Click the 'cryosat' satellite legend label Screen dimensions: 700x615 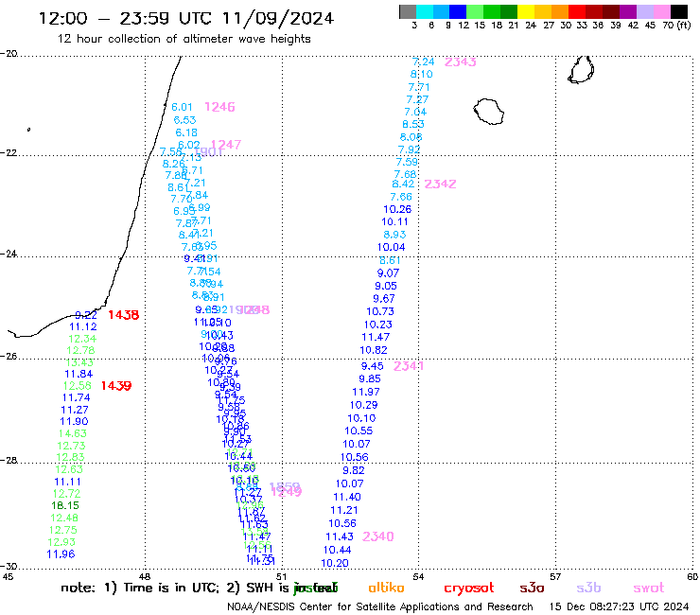pyautogui.click(x=469, y=589)
